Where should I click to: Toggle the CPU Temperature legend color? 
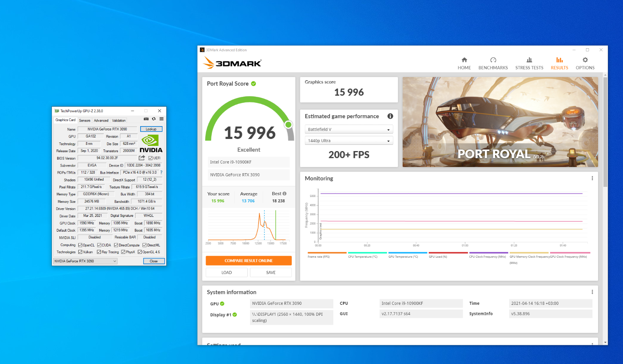tap(368, 253)
